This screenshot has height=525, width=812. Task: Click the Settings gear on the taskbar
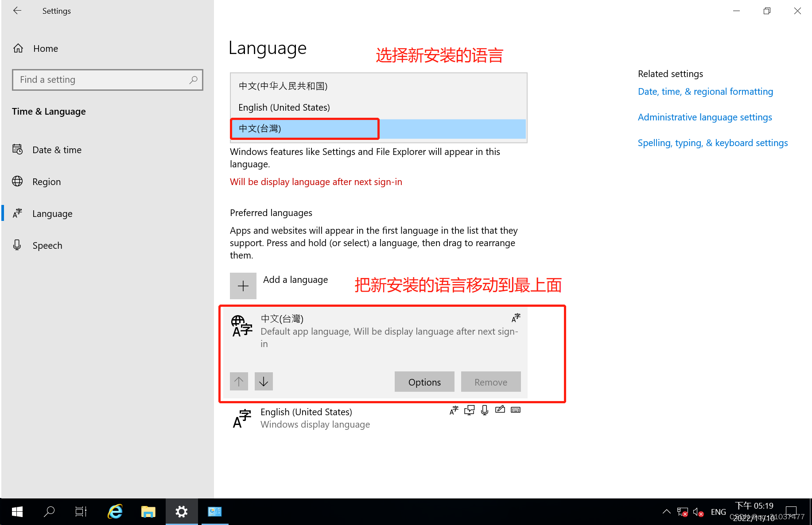(182, 512)
